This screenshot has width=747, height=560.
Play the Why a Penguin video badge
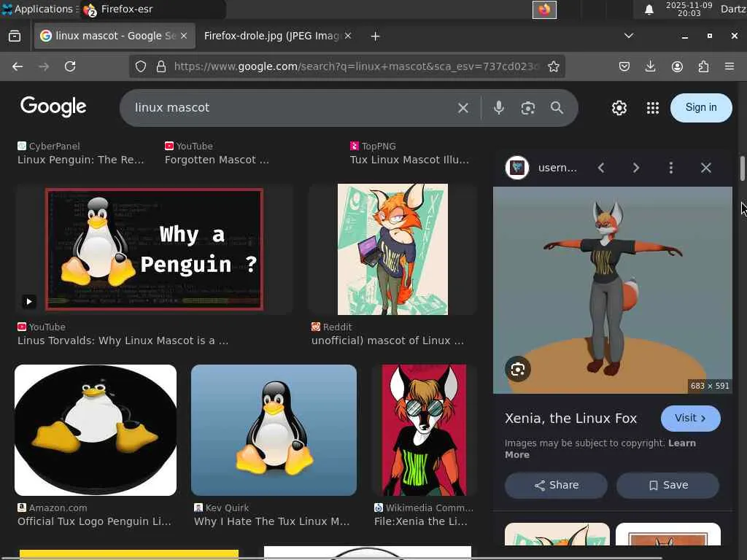(x=29, y=301)
